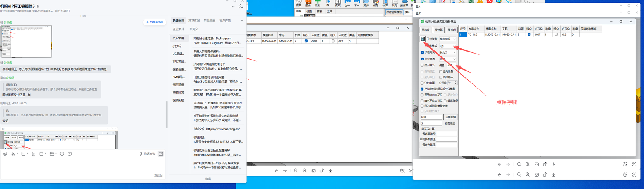Image resolution: width=644 pixels, height=189 pixels.
Task: Click the 前台 toolbar icon
Action: click(308, 4)
